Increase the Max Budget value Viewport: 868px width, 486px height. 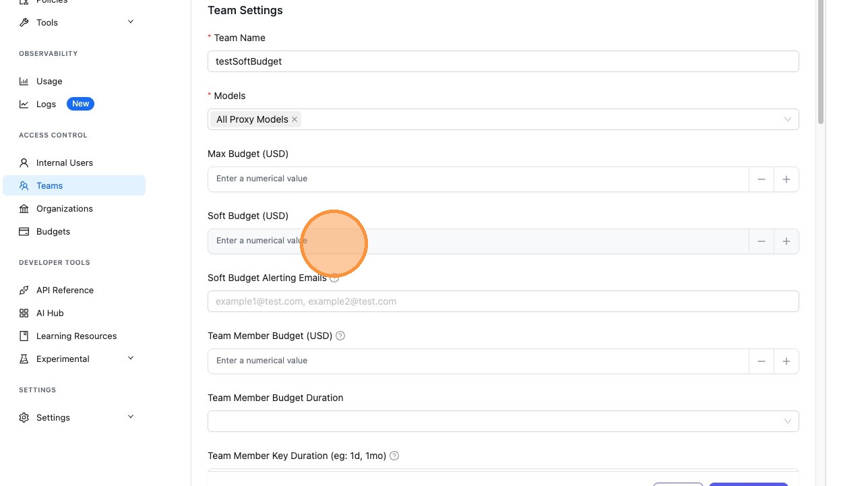(786, 179)
